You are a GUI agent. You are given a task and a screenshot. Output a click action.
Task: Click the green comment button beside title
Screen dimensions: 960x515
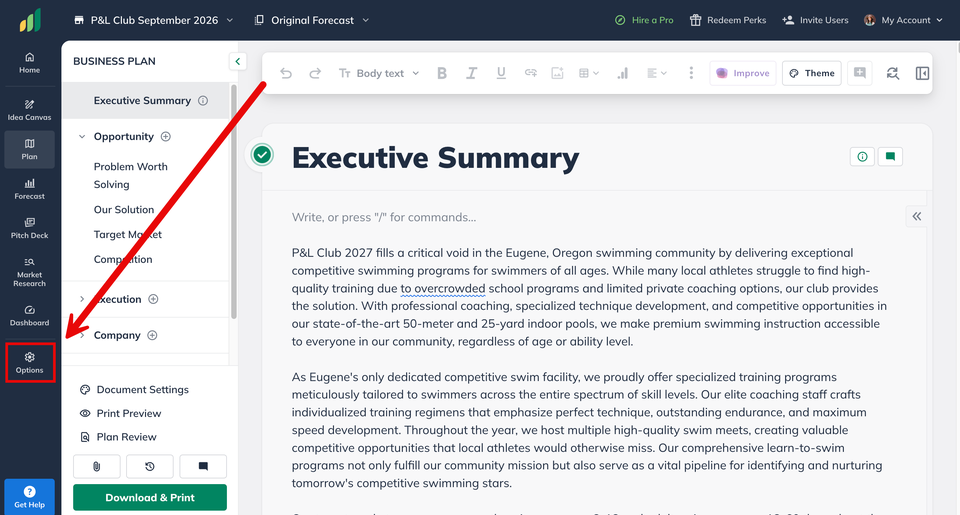point(890,157)
